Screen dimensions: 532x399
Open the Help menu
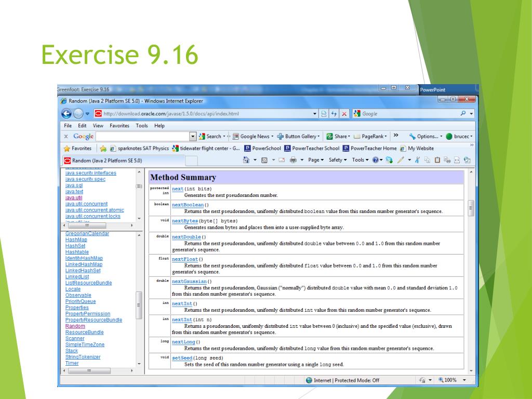point(159,126)
